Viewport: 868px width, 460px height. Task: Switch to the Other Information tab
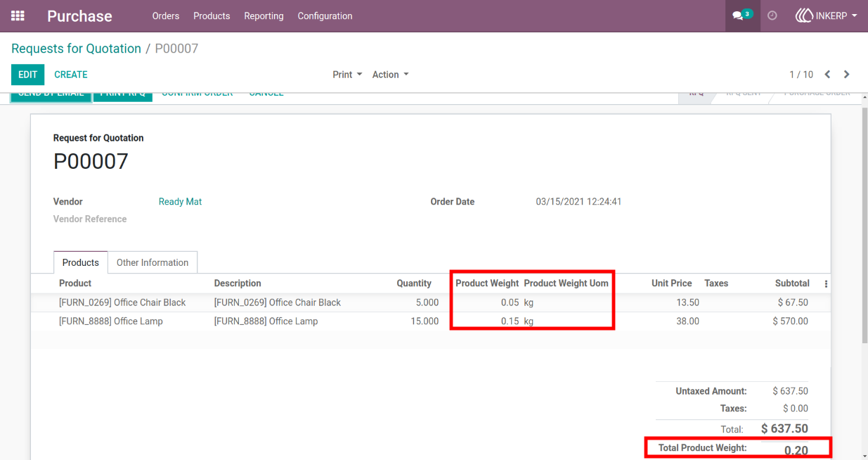(153, 262)
